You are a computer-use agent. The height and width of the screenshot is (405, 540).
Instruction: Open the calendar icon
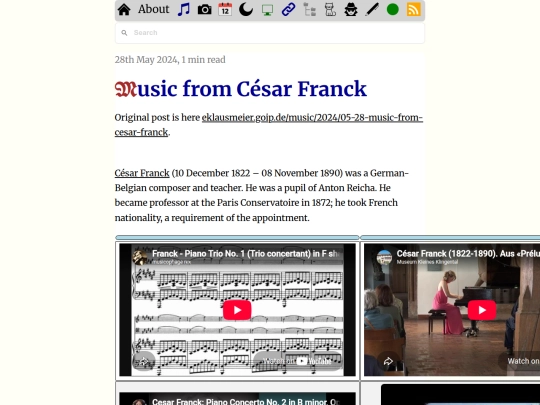pos(225,10)
